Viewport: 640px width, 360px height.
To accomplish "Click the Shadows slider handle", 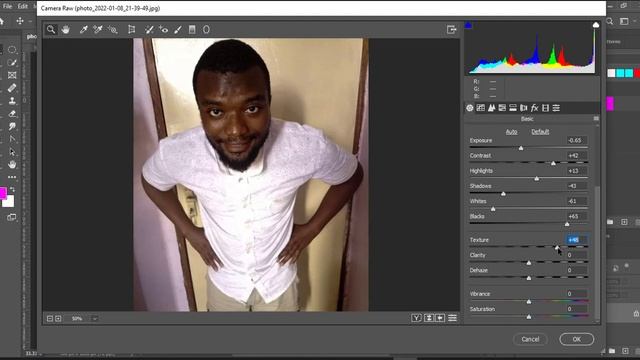I will pyautogui.click(x=503, y=193).
